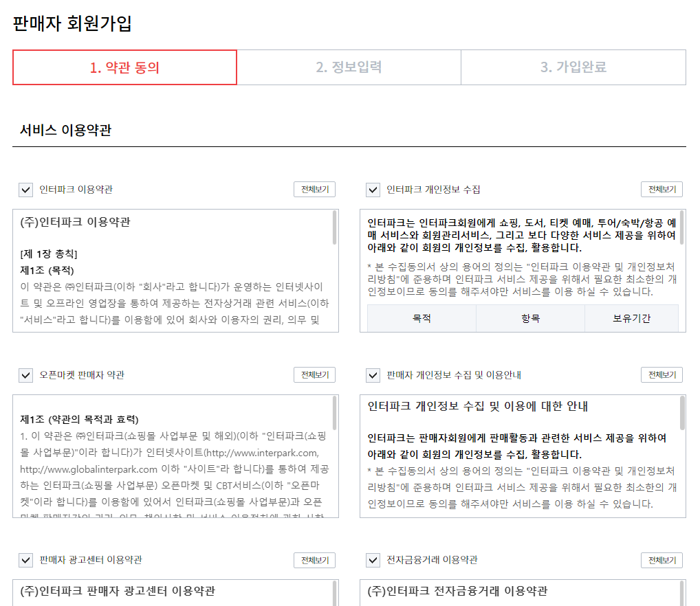View full 오픈마켓 판매자 약관 via 전체보기
This screenshot has width=700, height=606.
pos(315,375)
